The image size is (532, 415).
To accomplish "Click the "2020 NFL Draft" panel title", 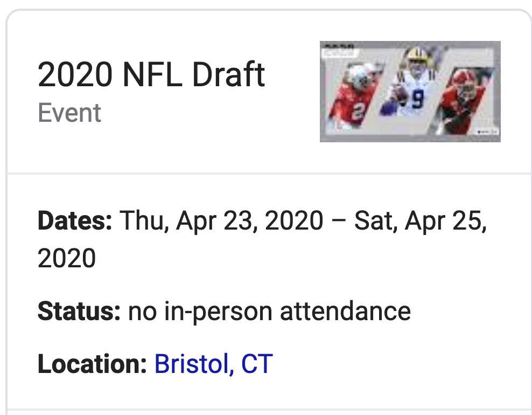I will pos(151,75).
